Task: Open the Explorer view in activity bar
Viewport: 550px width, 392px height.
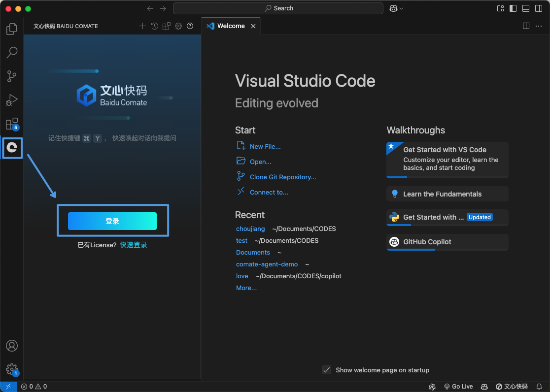Action: [11, 29]
